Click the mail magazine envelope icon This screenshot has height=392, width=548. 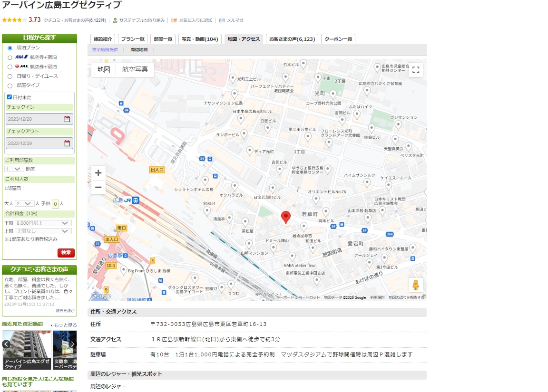click(222, 20)
